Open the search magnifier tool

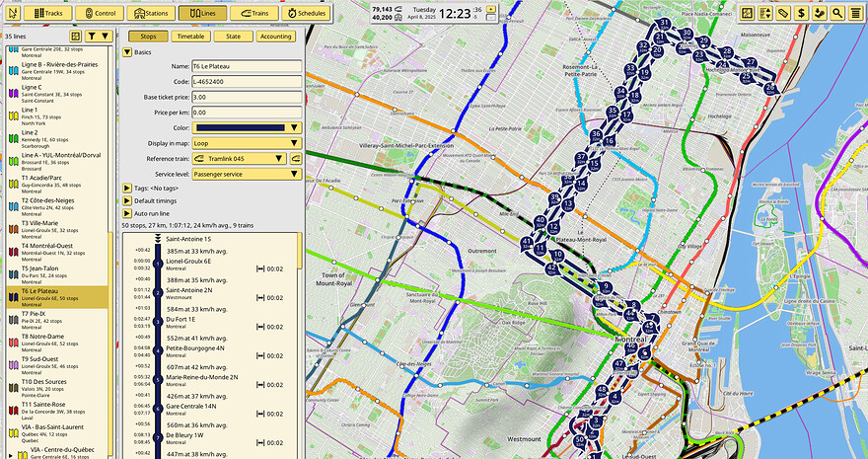837,13
